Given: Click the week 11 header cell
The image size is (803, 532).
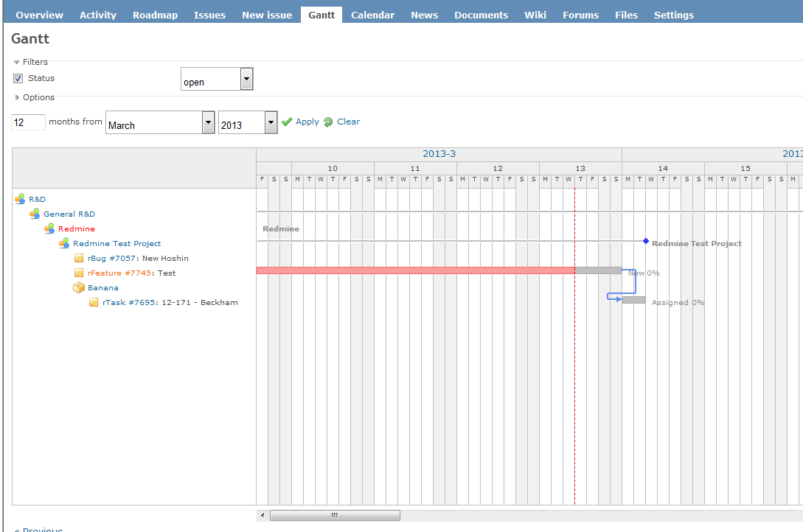Looking at the screenshot, I should (x=415, y=168).
